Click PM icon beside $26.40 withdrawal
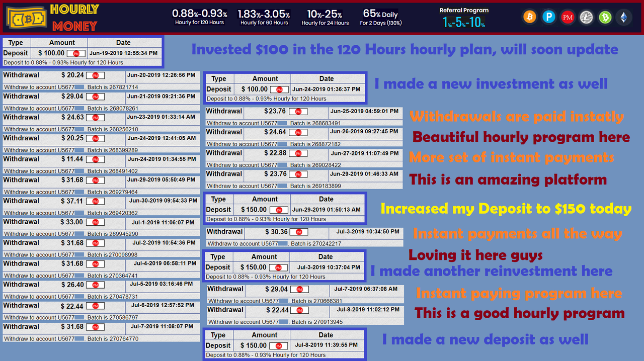 point(95,285)
